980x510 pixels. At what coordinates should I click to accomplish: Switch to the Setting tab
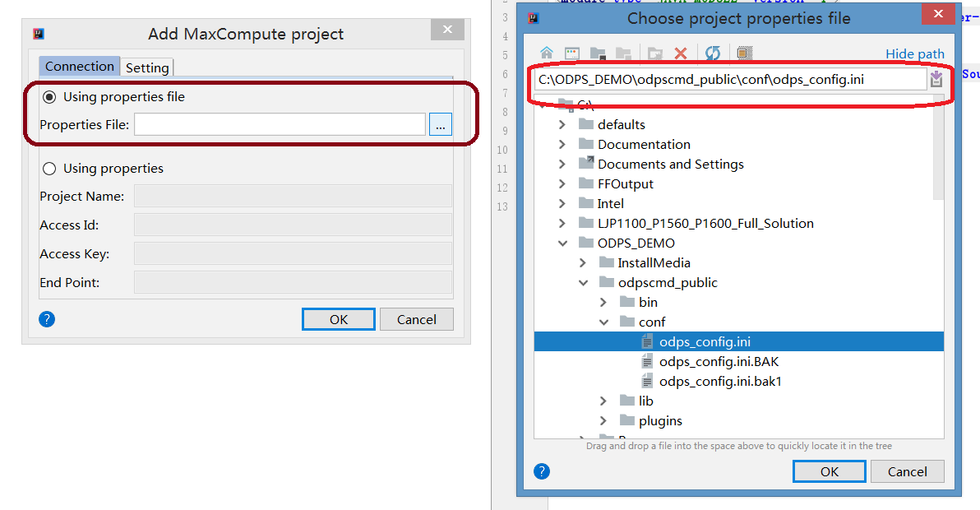[147, 67]
